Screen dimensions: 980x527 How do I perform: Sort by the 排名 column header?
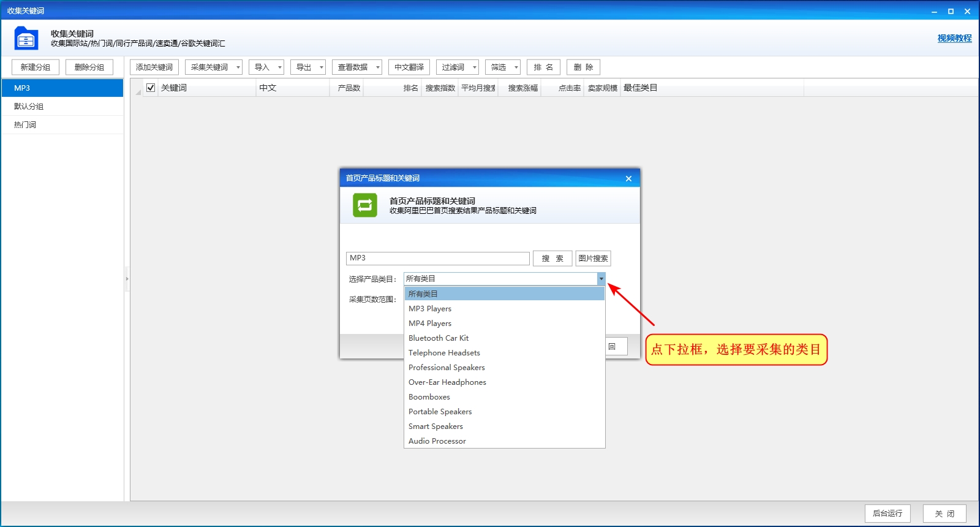pyautogui.click(x=393, y=88)
